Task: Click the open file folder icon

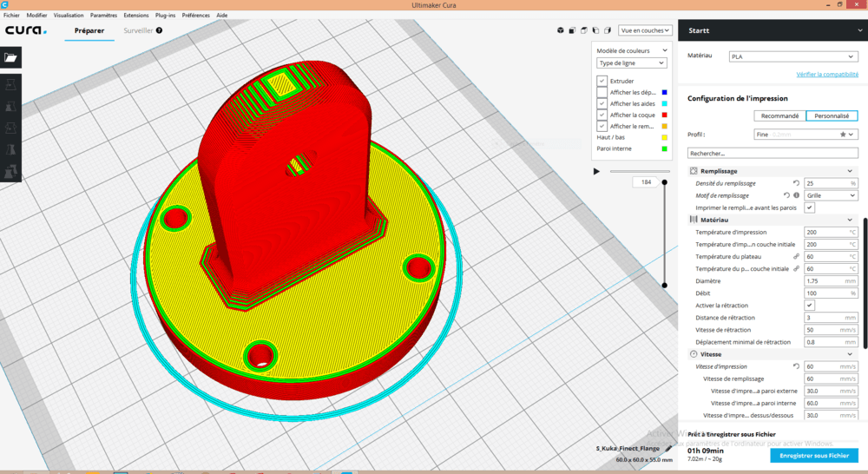Action: click(x=10, y=57)
